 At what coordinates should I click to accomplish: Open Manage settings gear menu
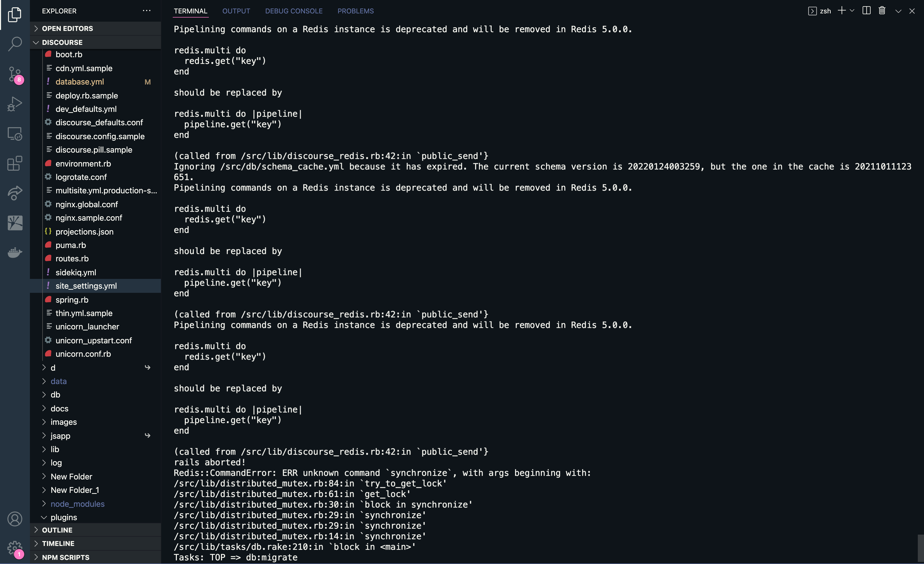click(x=15, y=548)
